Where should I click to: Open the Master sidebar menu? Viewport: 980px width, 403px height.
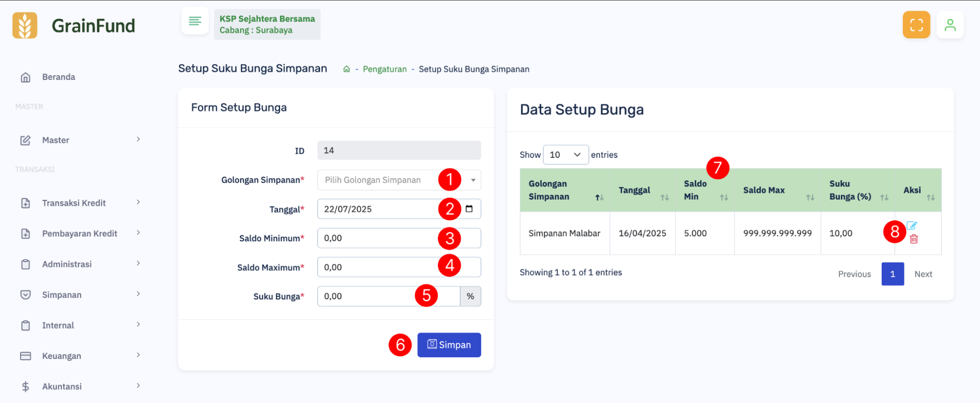[x=55, y=140]
